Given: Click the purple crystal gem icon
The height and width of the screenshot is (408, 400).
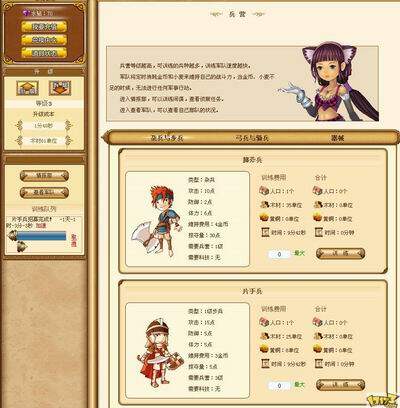Looking at the screenshot, I should (x=27, y=12).
